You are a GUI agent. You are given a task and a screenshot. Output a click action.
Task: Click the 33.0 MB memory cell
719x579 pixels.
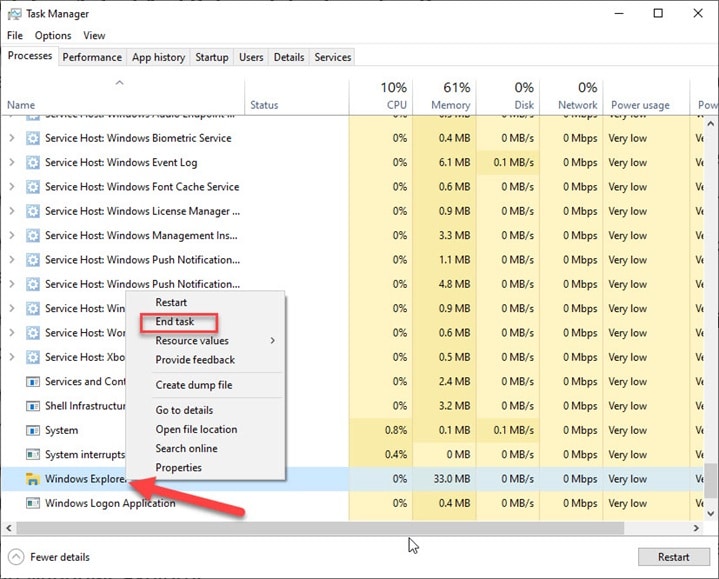[444, 479]
